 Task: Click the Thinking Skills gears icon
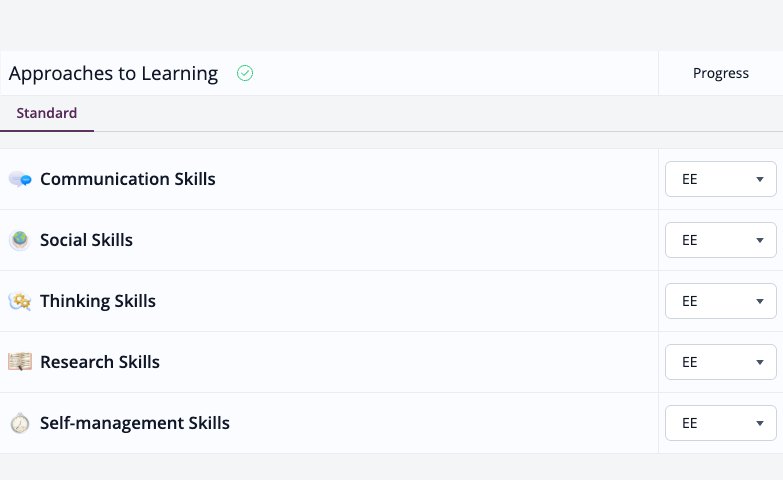[20, 301]
